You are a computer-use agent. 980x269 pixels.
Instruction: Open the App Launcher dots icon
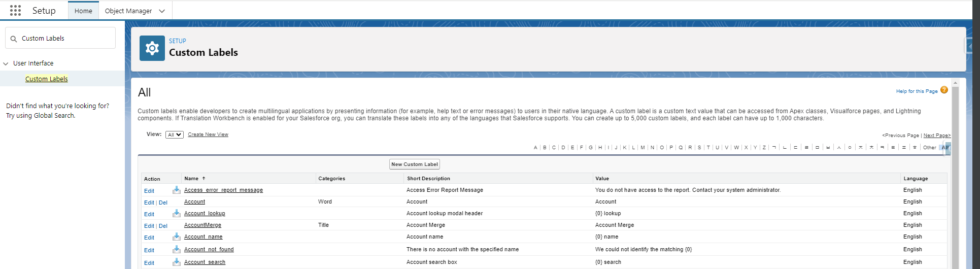pos(15,10)
